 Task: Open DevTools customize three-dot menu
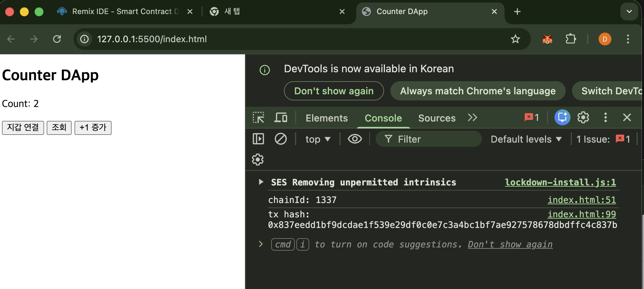[605, 117]
